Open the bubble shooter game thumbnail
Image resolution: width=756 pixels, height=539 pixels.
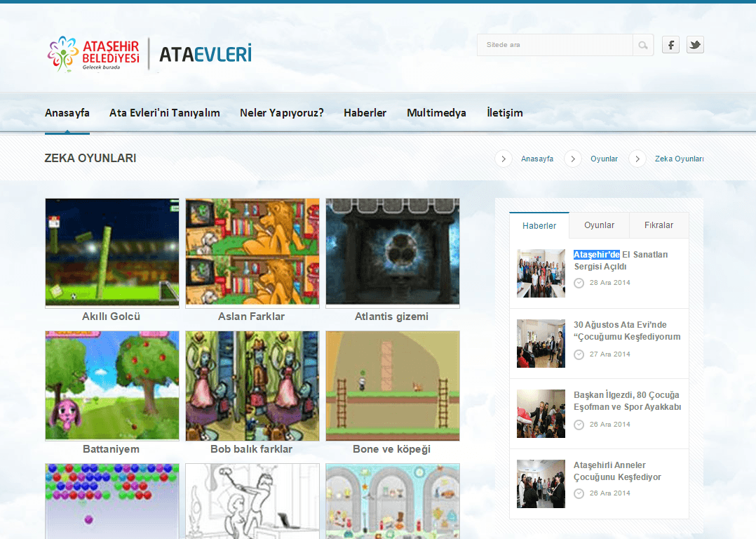112,501
